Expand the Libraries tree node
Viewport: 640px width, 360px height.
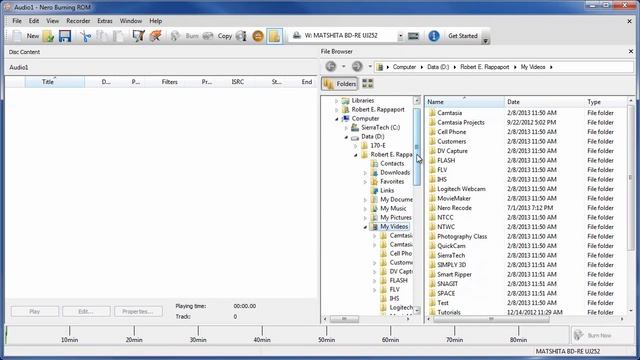[x=337, y=101]
